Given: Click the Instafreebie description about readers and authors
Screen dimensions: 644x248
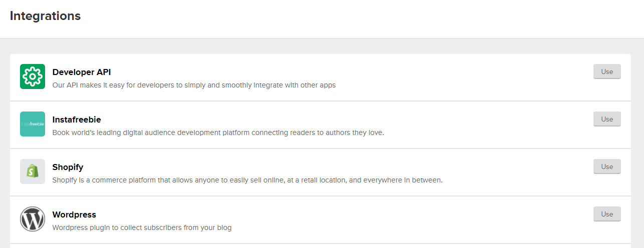Looking at the screenshot, I should click(x=218, y=132).
